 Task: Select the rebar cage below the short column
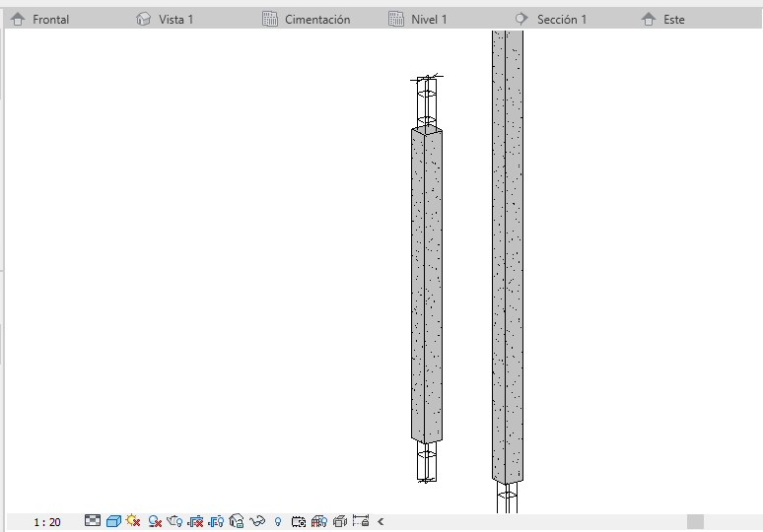[427, 461]
